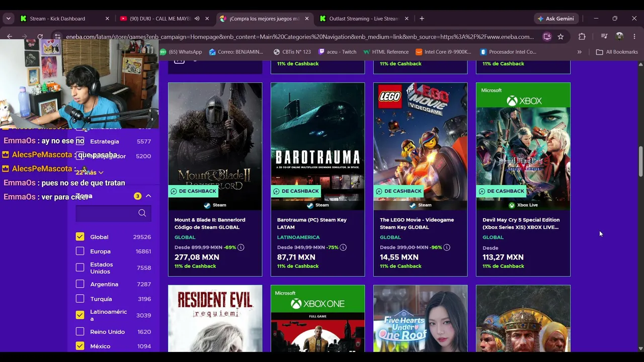
Task: Click the address bar URL
Action: pyautogui.click(x=300, y=37)
